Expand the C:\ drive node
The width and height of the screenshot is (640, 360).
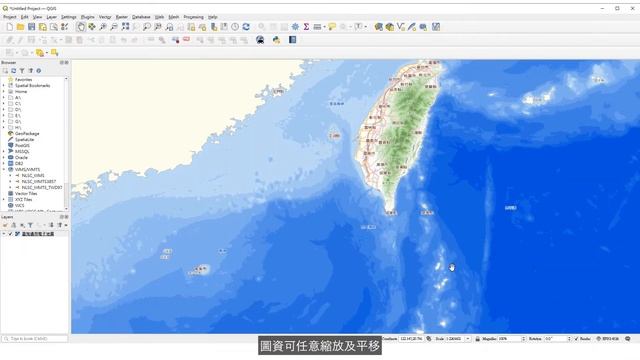(4, 104)
